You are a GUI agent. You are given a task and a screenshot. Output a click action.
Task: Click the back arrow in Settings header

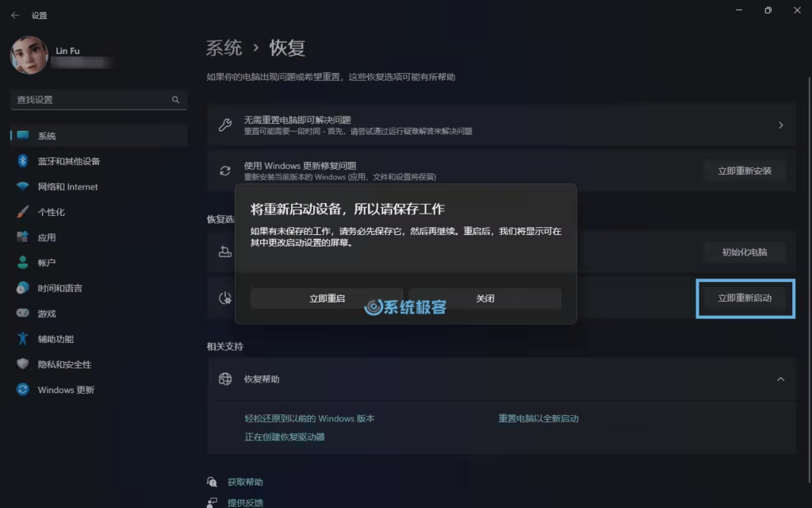click(x=15, y=15)
